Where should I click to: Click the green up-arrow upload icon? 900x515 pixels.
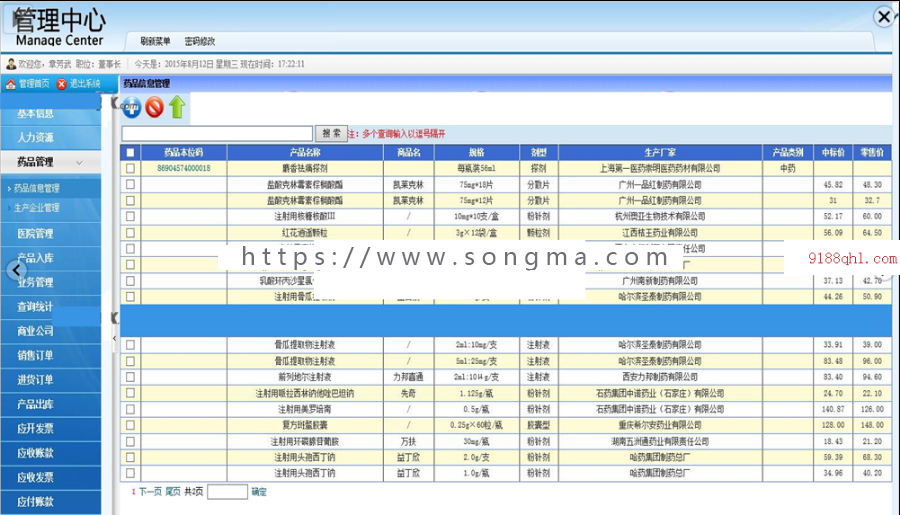pyautogui.click(x=177, y=107)
